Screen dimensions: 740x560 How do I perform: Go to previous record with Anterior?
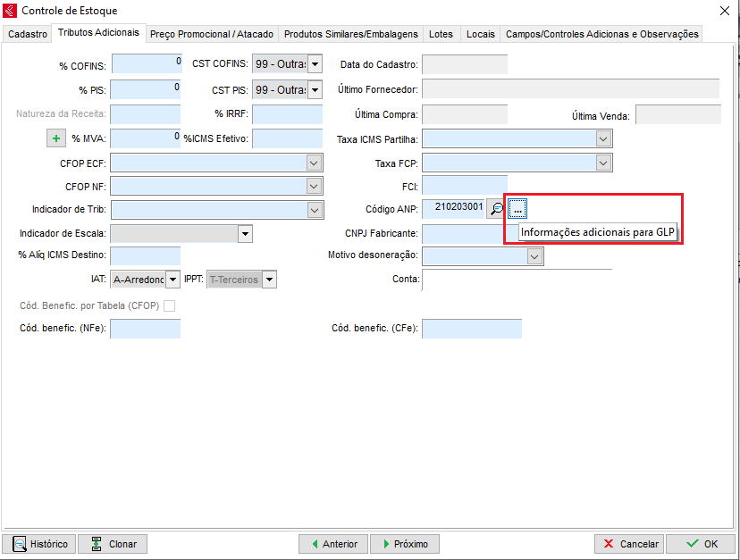pyautogui.click(x=332, y=544)
